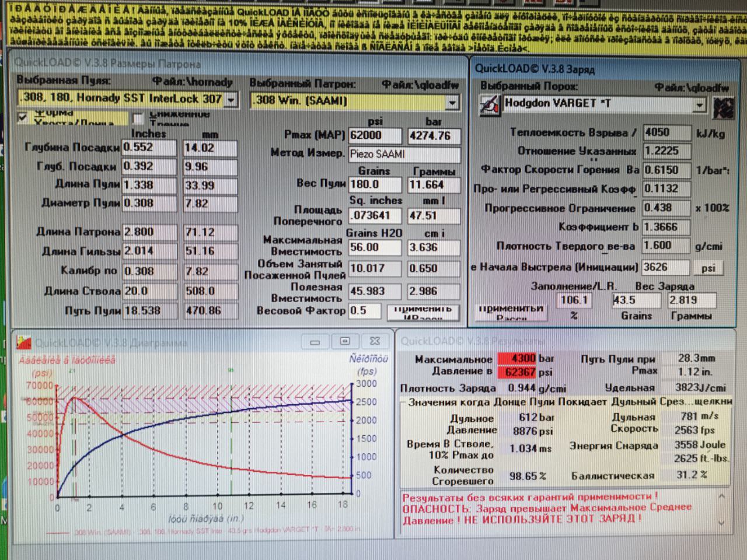
Task: Click the filling percentage field 106.1
Action: click(x=574, y=300)
